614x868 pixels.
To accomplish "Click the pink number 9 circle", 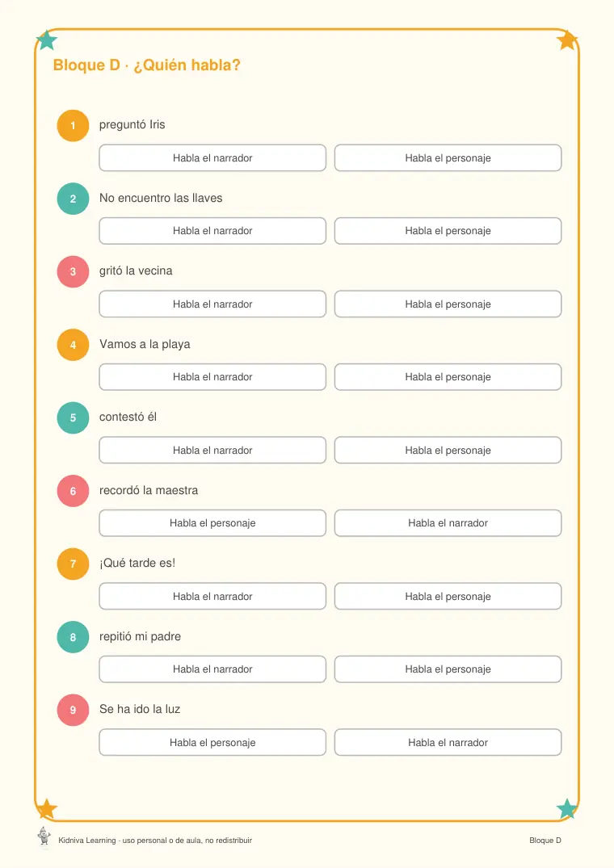I will tap(73, 711).
